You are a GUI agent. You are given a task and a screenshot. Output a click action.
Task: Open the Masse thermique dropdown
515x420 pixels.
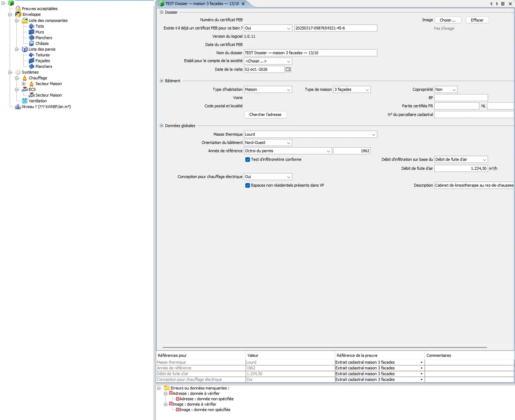(x=310, y=134)
